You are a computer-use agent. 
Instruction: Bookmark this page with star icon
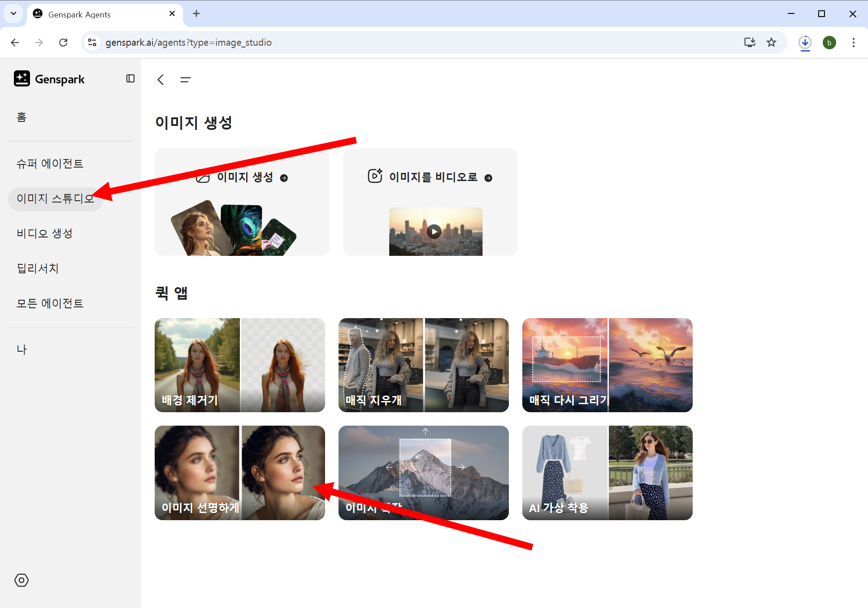(x=771, y=43)
